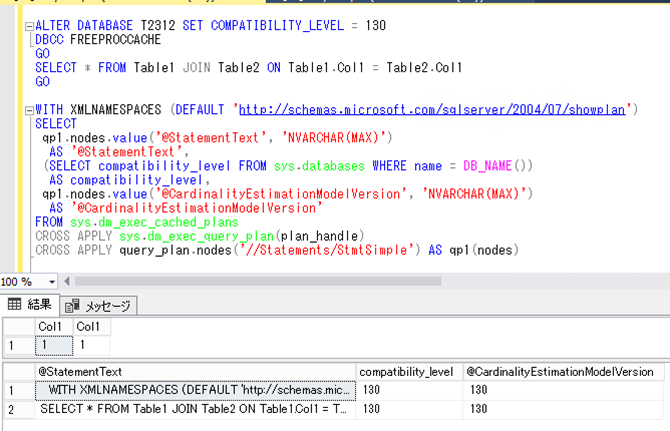Open the schemas.microsoft.com showplan link

[x=434, y=109]
